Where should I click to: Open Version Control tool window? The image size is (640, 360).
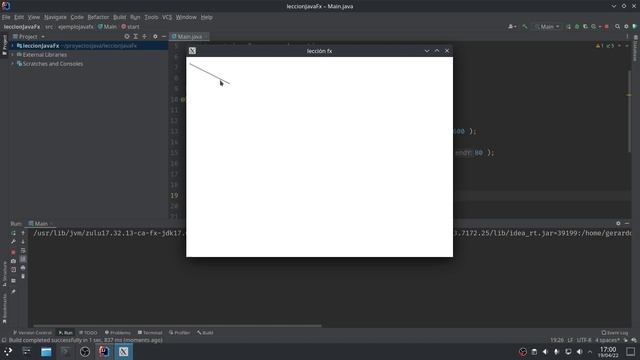click(x=32, y=333)
